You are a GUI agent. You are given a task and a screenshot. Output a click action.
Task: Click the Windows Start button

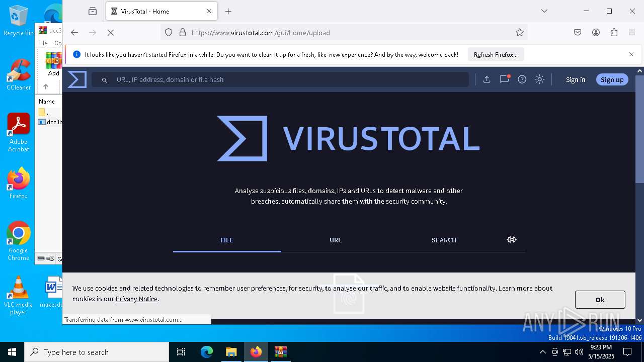click(12, 352)
